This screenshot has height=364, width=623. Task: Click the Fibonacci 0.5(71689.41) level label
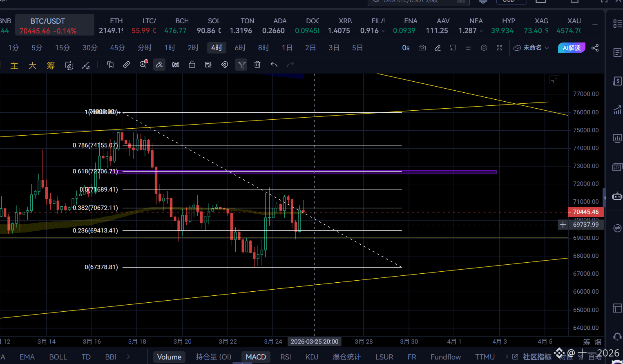point(98,190)
